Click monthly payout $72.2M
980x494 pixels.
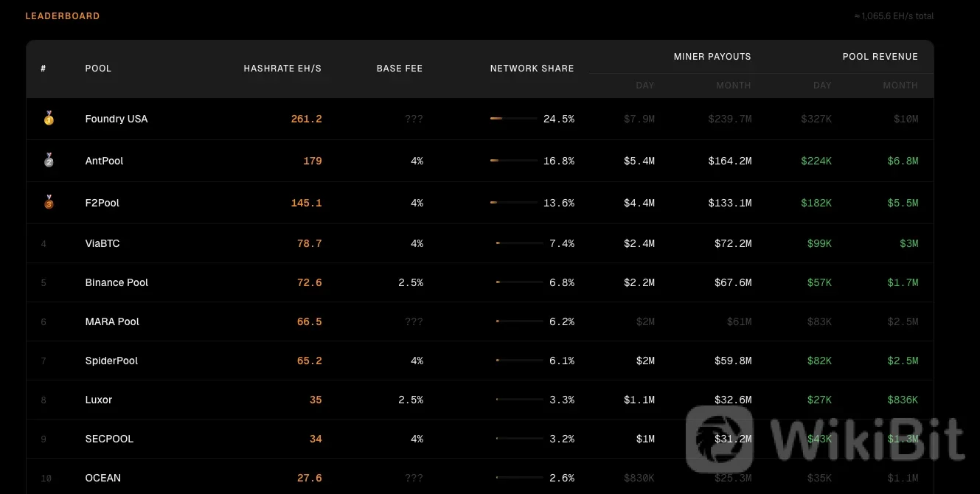pos(733,243)
